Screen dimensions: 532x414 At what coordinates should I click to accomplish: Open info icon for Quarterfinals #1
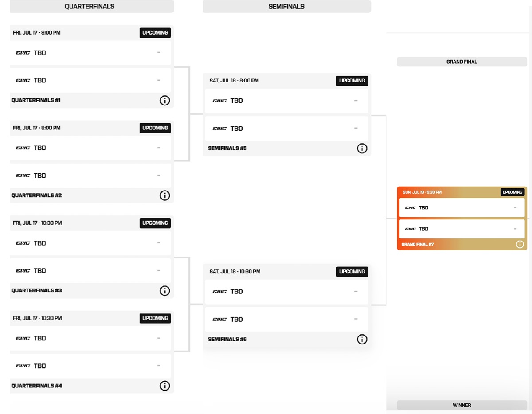click(x=164, y=100)
